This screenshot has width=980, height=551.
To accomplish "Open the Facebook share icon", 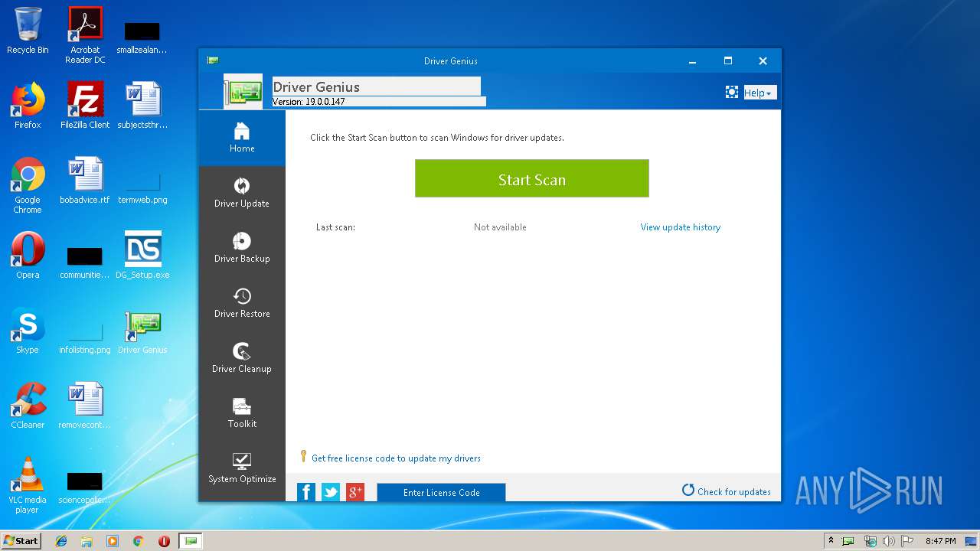I will pos(306,492).
